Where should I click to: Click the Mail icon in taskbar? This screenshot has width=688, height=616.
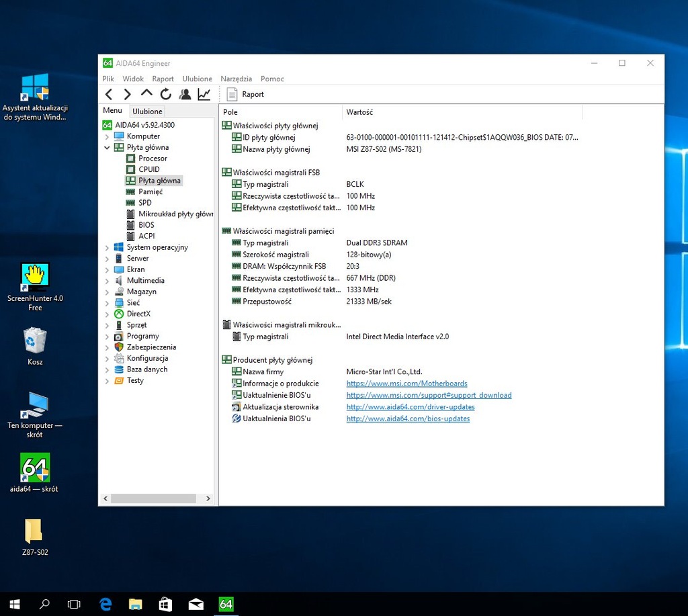(196, 604)
